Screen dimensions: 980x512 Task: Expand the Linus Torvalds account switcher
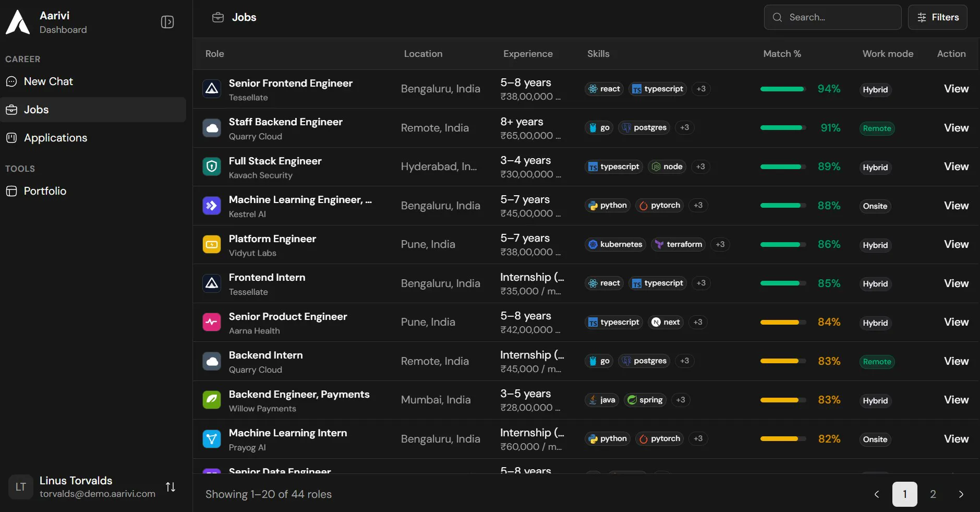[171, 487]
